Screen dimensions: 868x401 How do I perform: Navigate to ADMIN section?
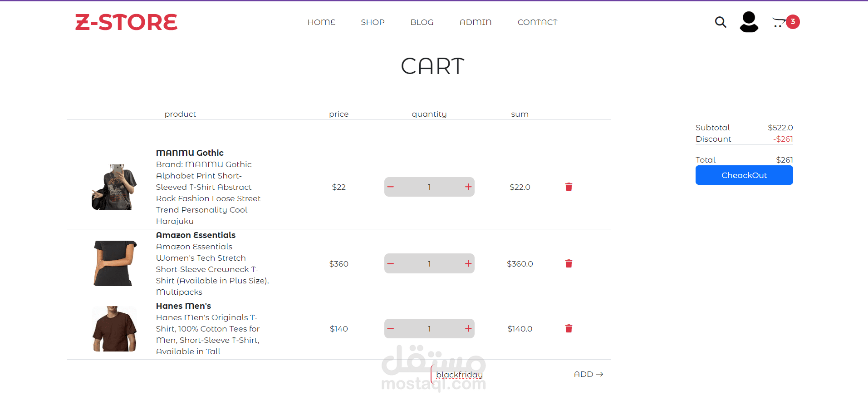click(x=476, y=22)
